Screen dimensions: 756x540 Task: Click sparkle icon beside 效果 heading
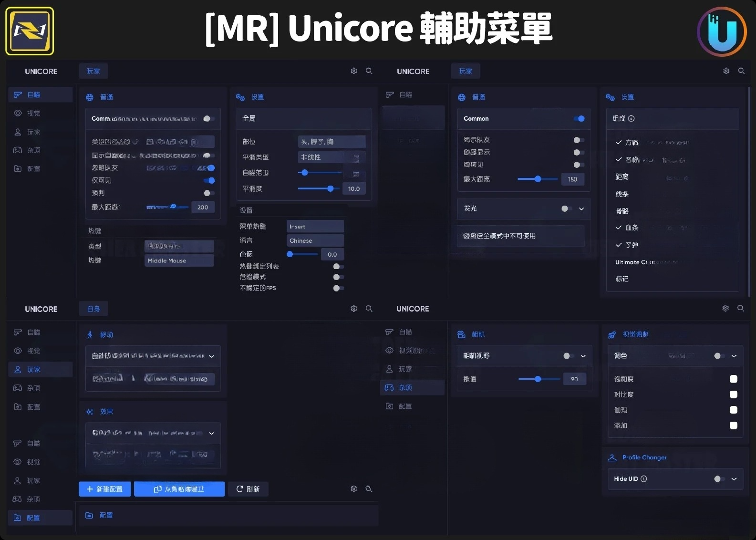(x=90, y=412)
